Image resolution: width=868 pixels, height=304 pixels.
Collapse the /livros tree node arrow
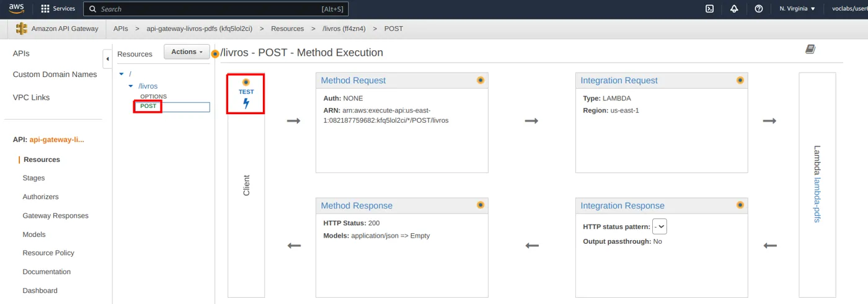[x=130, y=86]
